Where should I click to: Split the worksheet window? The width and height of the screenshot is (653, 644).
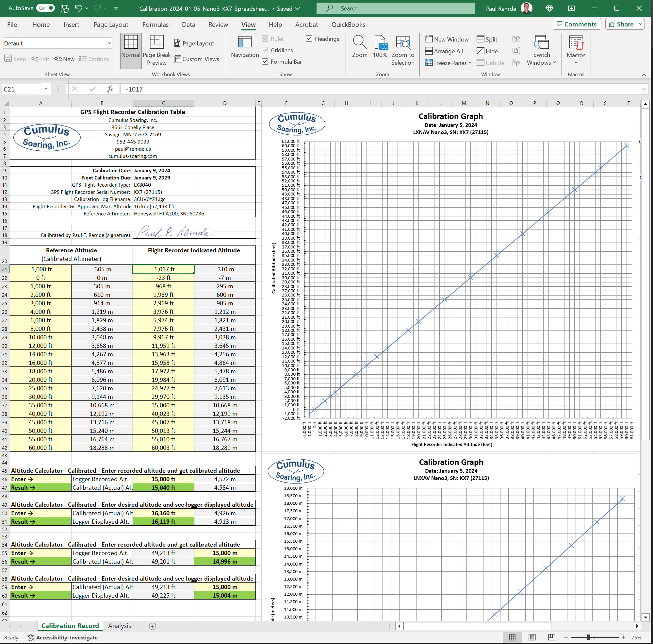(x=487, y=39)
